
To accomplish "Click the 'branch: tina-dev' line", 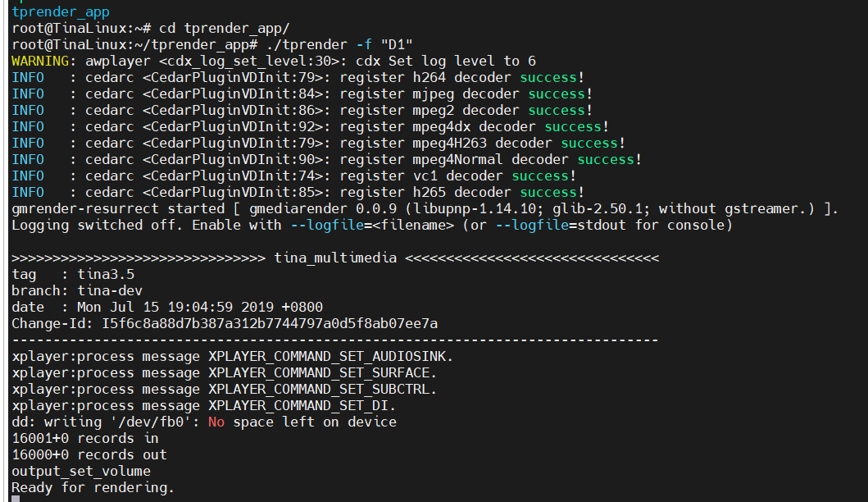I will click(x=77, y=291).
